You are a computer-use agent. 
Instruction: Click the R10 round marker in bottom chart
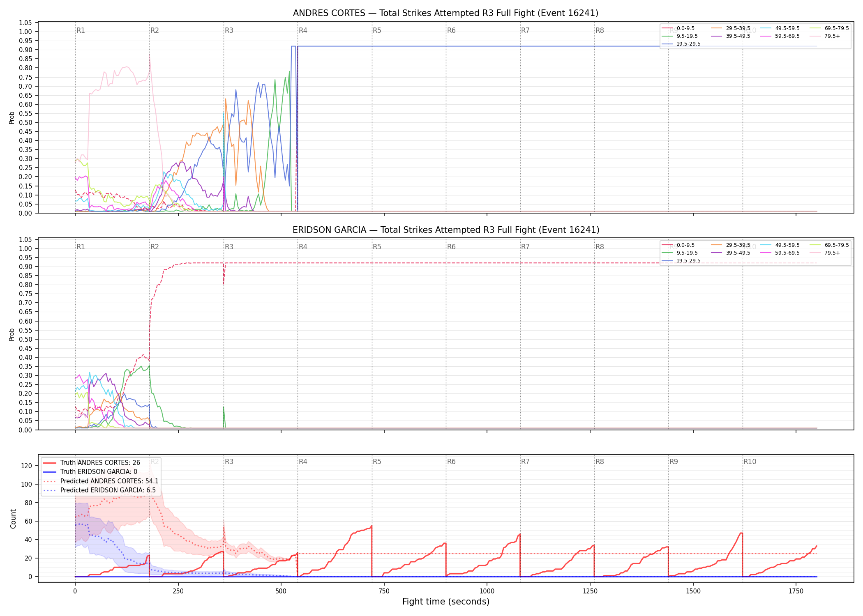tap(750, 462)
